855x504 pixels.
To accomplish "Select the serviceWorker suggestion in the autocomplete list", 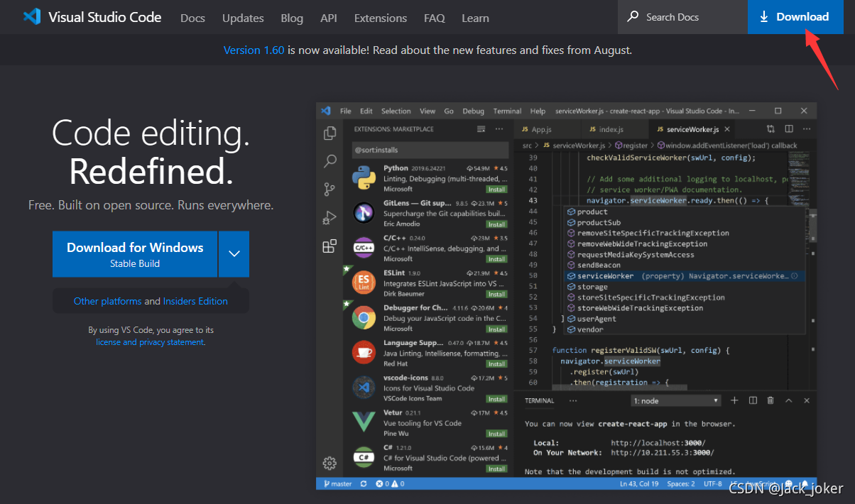I will coord(685,275).
